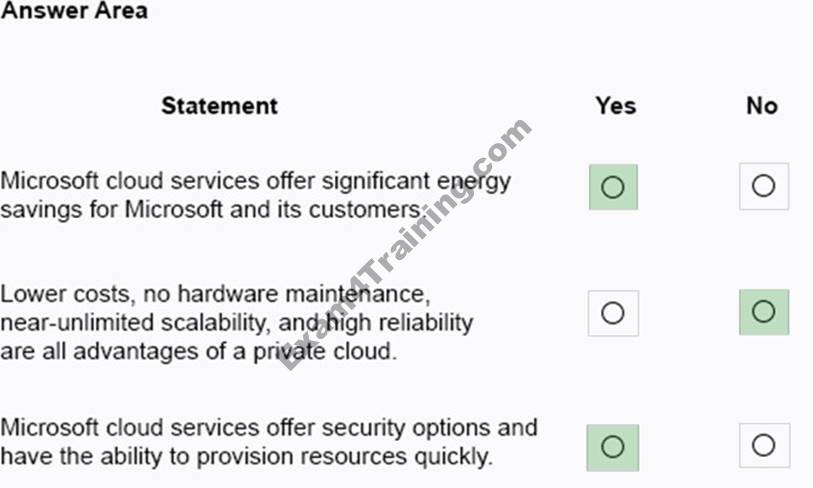The height and width of the screenshot is (488, 813).
Task: Click the Answer Area heading
Action: 74,11
